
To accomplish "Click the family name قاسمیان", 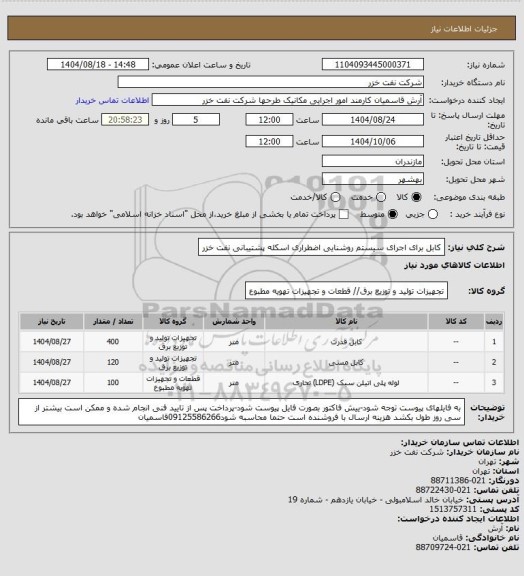I will pos(447,538).
